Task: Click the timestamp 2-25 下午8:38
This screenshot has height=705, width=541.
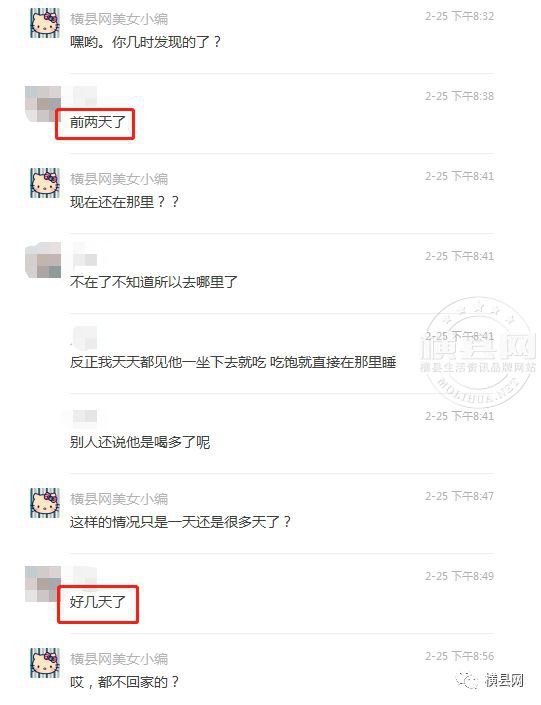Action: 460,96
